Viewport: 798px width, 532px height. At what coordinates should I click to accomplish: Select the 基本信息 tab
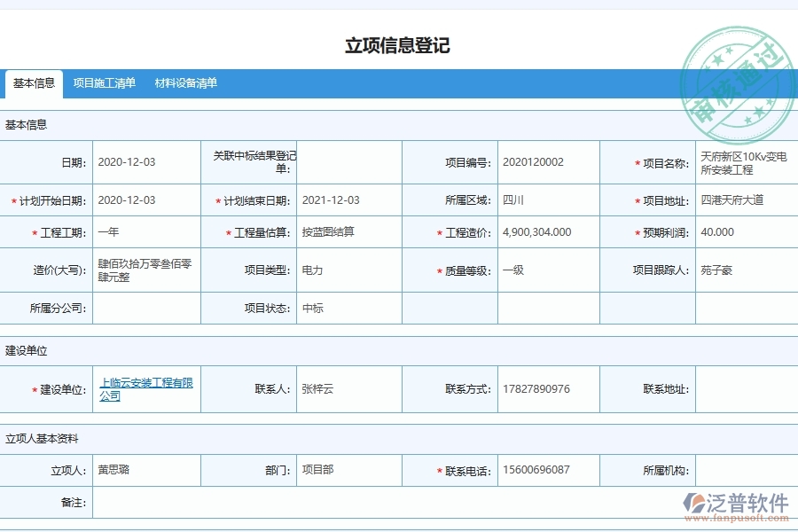pos(34,83)
